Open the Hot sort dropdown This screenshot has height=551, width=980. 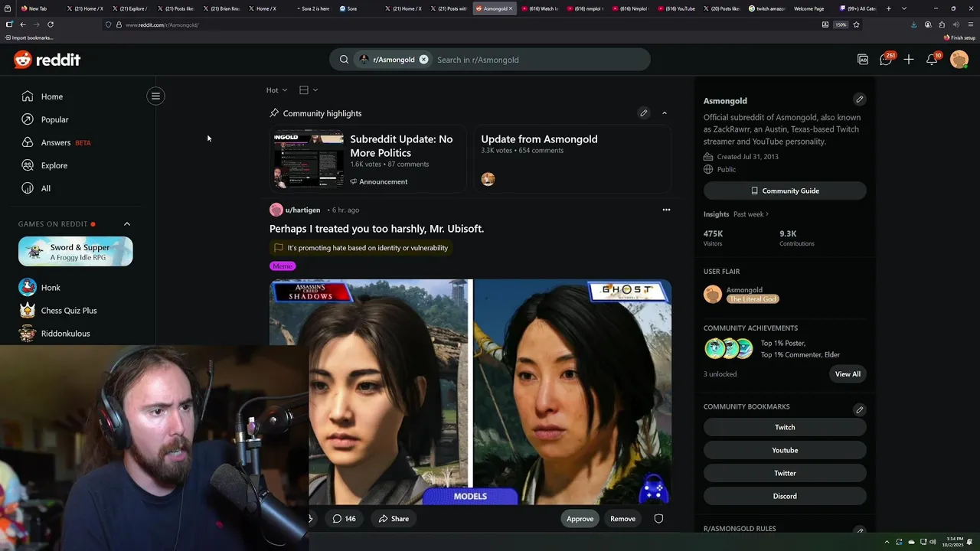pyautogui.click(x=276, y=90)
